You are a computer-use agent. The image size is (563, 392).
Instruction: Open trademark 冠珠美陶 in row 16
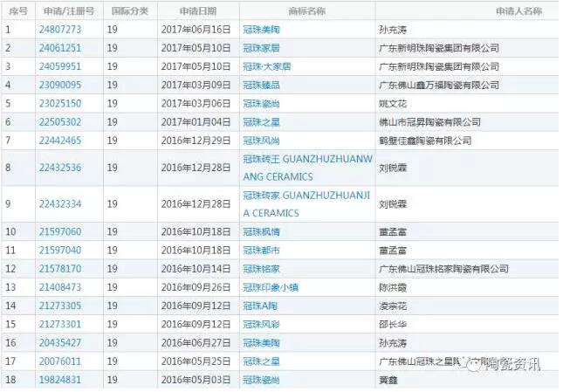click(261, 343)
